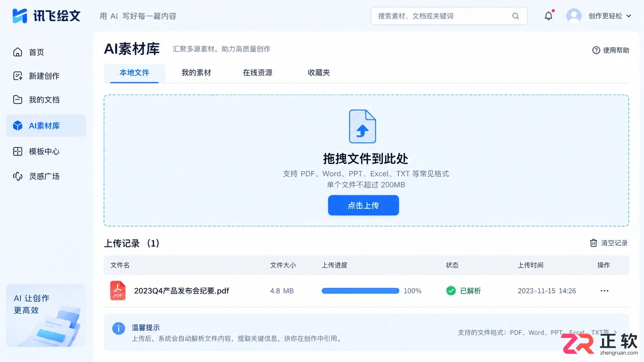
Task: Click the 点击上传 button
Action: [364, 206]
